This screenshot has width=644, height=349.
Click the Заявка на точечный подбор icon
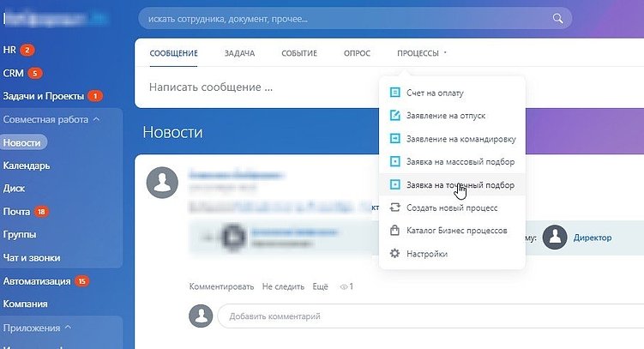pyautogui.click(x=394, y=184)
